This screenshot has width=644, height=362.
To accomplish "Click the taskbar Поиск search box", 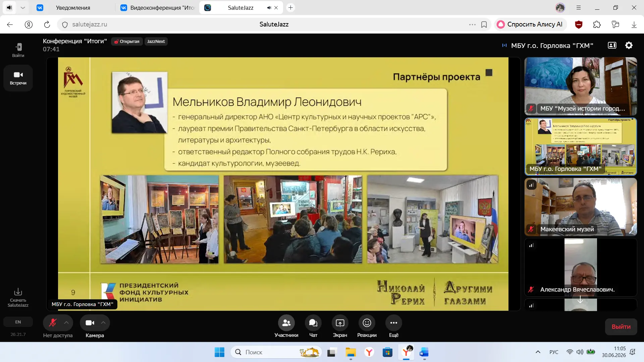I will coord(276,352).
